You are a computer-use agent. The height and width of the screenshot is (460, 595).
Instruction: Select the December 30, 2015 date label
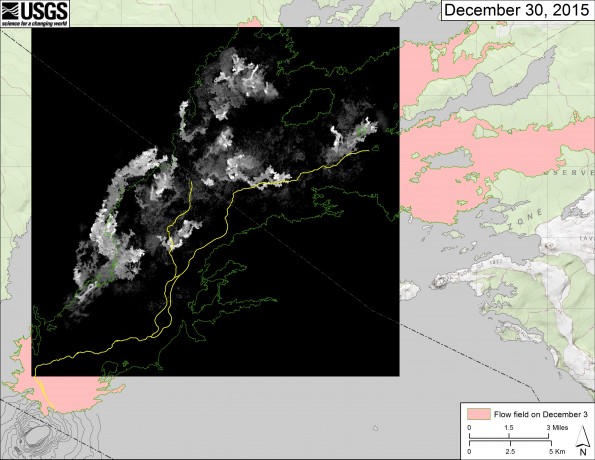517,10
